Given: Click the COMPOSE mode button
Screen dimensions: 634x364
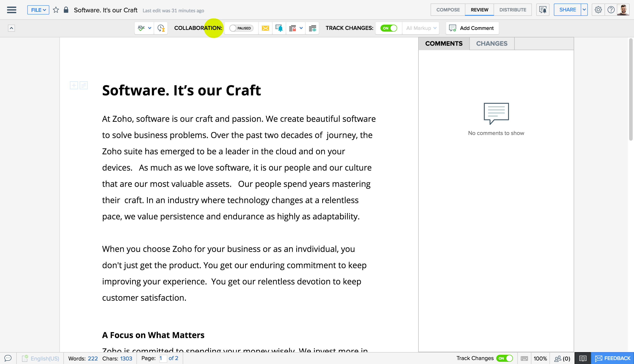Looking at the screenshot, I should pos(448,10).
